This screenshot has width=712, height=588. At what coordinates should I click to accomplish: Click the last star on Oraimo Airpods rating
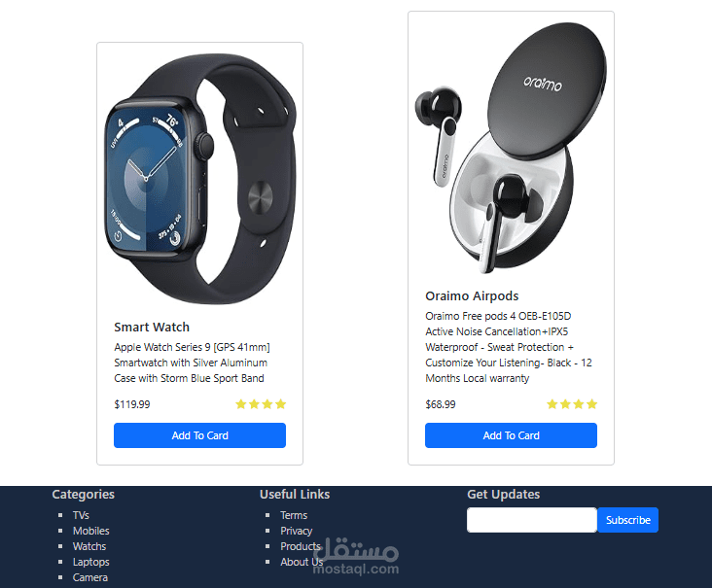point(591,404)
